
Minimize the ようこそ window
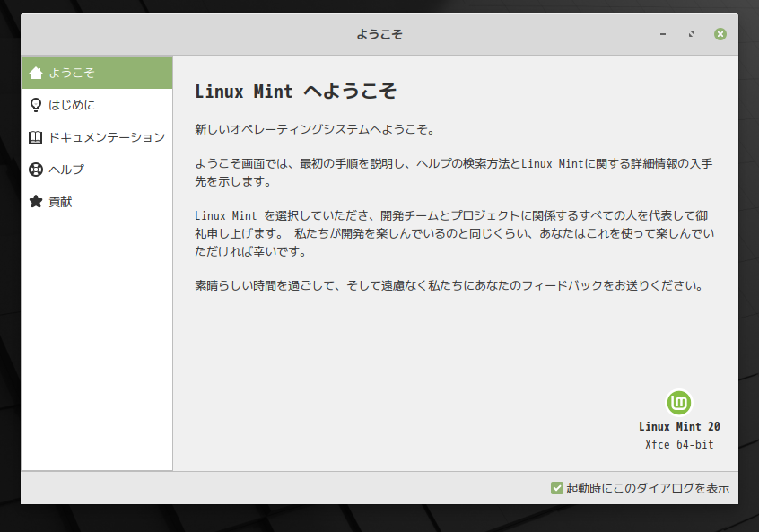coord(663,34)
